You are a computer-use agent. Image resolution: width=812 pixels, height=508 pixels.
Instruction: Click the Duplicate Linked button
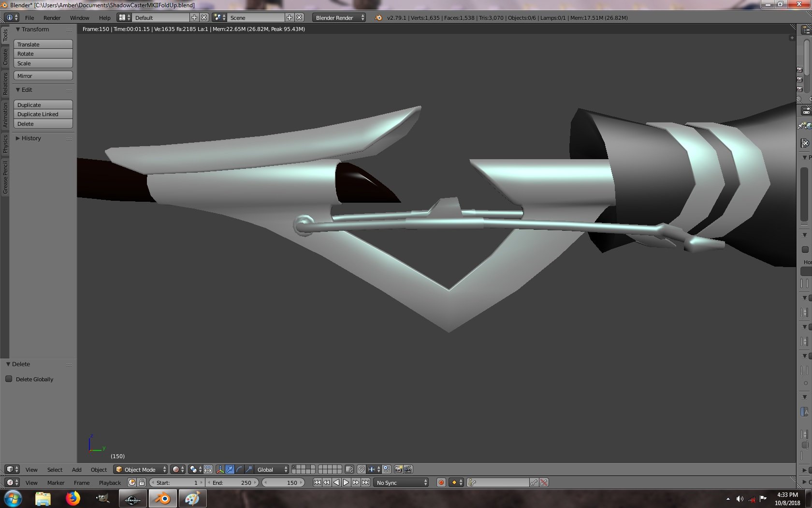pos(43,114)
